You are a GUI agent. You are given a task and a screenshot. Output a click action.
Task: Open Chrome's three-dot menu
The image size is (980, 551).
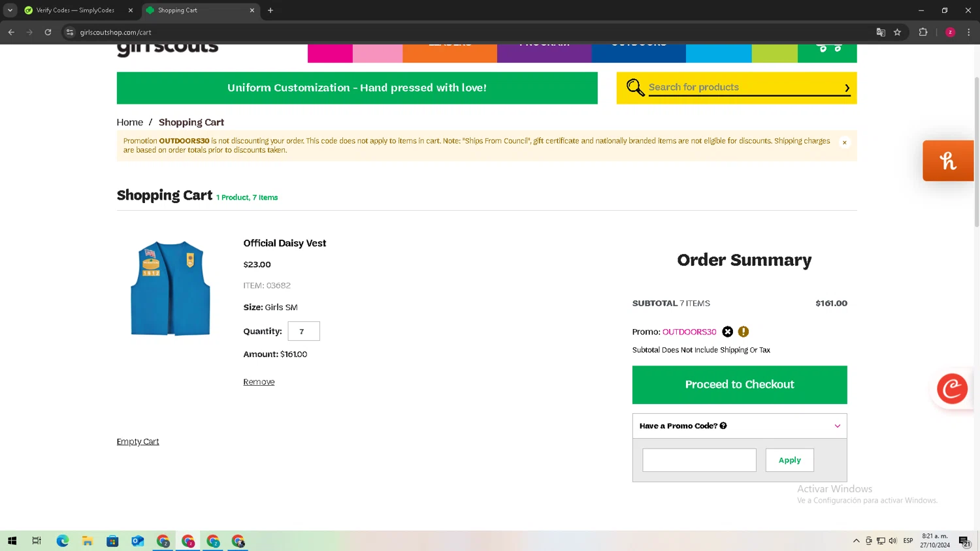pyautogui.click(x=968, y=32)
